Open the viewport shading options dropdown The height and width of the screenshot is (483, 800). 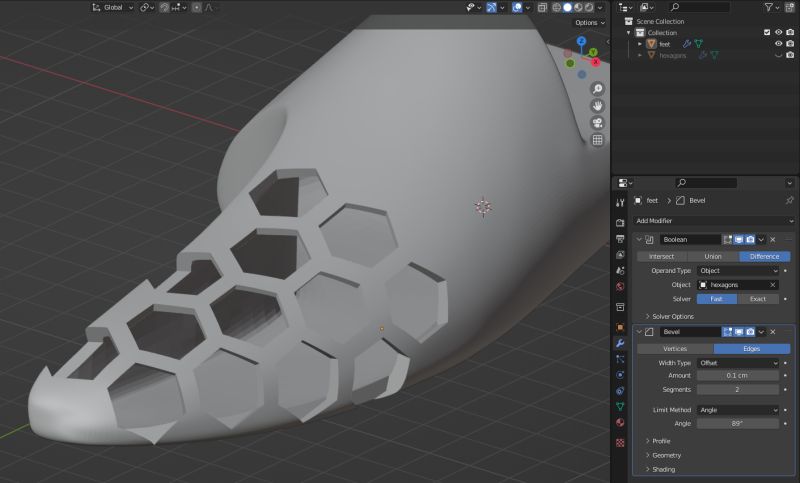600,7
